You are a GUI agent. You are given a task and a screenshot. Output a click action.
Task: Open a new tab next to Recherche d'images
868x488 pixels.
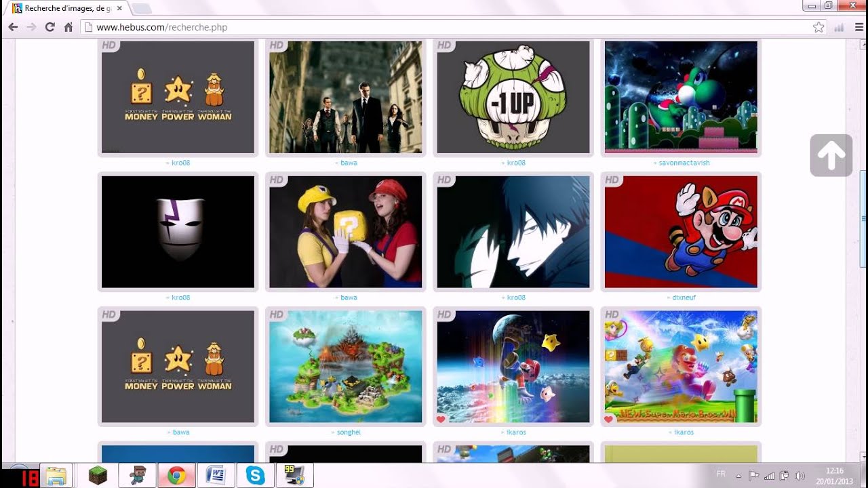pyautogui.click(x=141, y=9)
